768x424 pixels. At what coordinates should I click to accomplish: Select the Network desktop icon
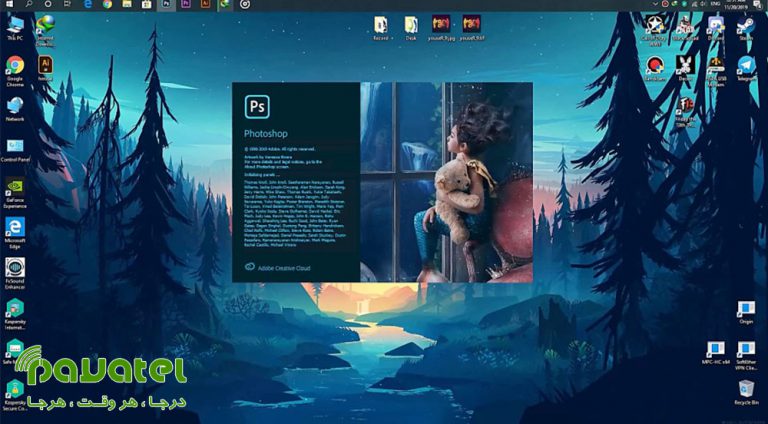[x=15, y=109]
